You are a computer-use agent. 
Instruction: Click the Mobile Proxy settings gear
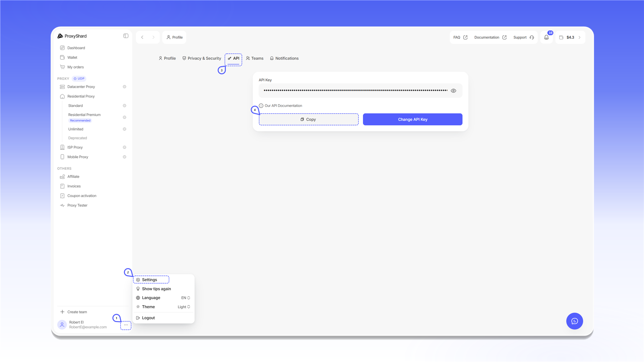[x=124, y=157]
